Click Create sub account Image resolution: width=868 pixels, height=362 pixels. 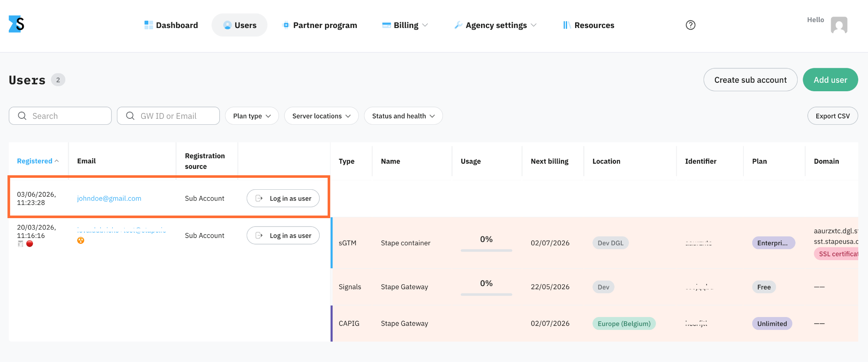pos(750,80)
